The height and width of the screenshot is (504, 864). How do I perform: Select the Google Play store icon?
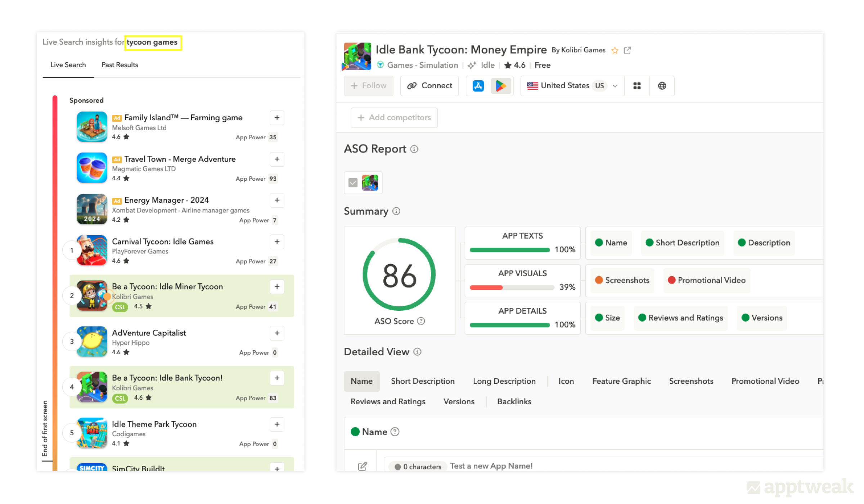point(501,86)
